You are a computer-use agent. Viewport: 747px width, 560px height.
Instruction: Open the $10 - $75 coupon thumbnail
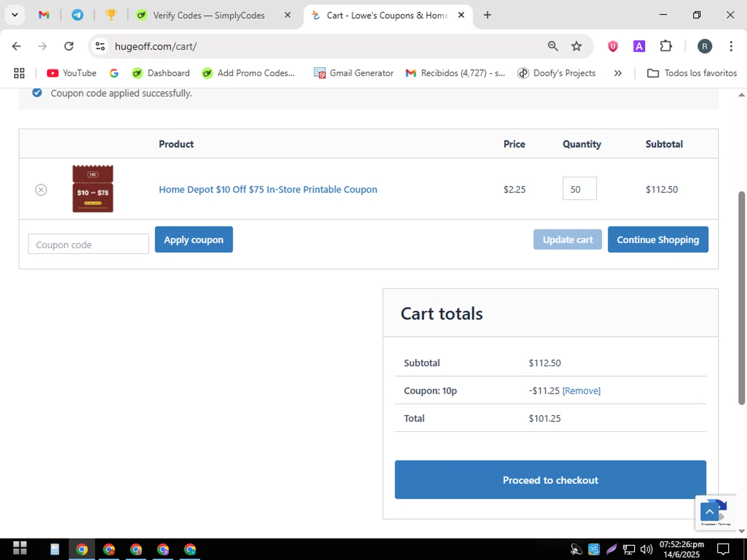click(x=93, y=189)
